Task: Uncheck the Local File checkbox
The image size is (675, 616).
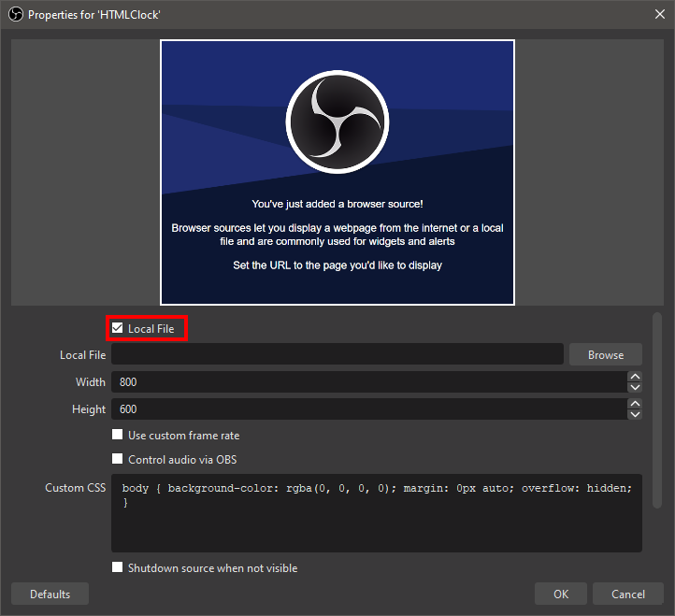Action: click(x=117, y=328)
